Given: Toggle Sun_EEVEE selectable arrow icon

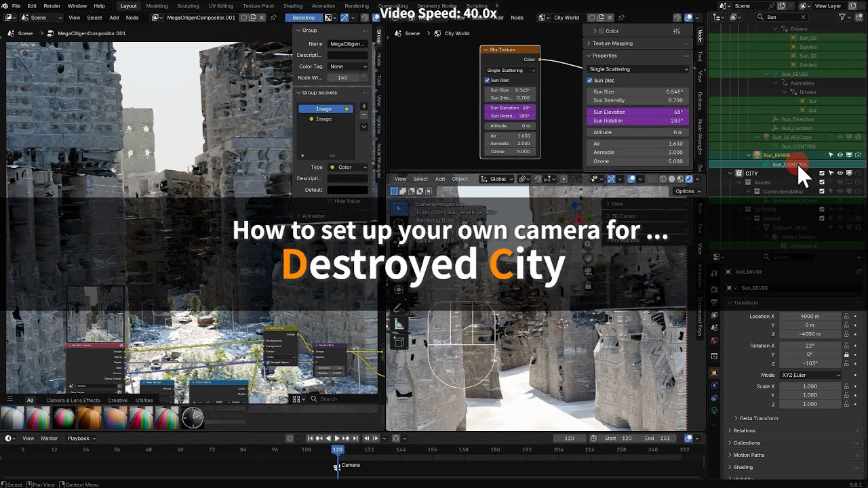Looking at the screenshot, I should pos(831,155).
